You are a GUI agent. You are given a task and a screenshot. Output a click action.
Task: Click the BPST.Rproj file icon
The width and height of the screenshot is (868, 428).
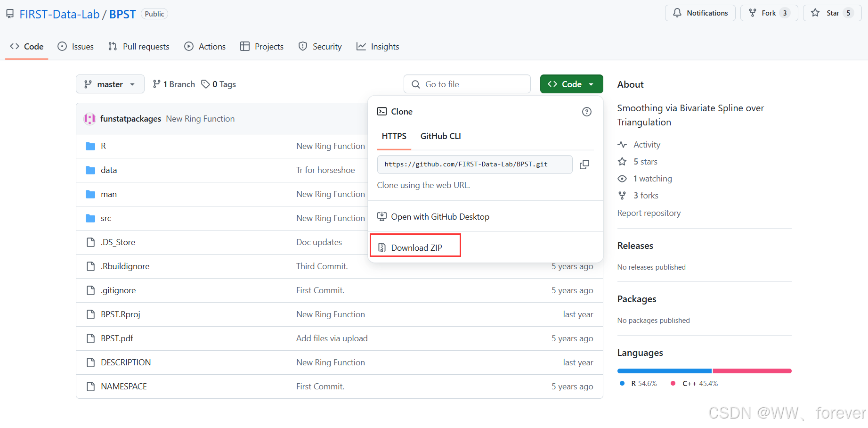coord(90,314)
